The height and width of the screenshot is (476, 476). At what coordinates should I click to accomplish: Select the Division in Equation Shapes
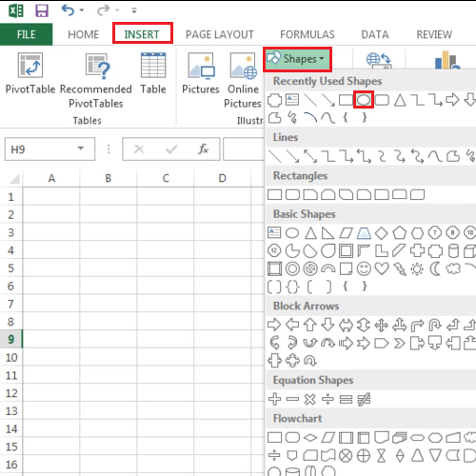(327, 399)
